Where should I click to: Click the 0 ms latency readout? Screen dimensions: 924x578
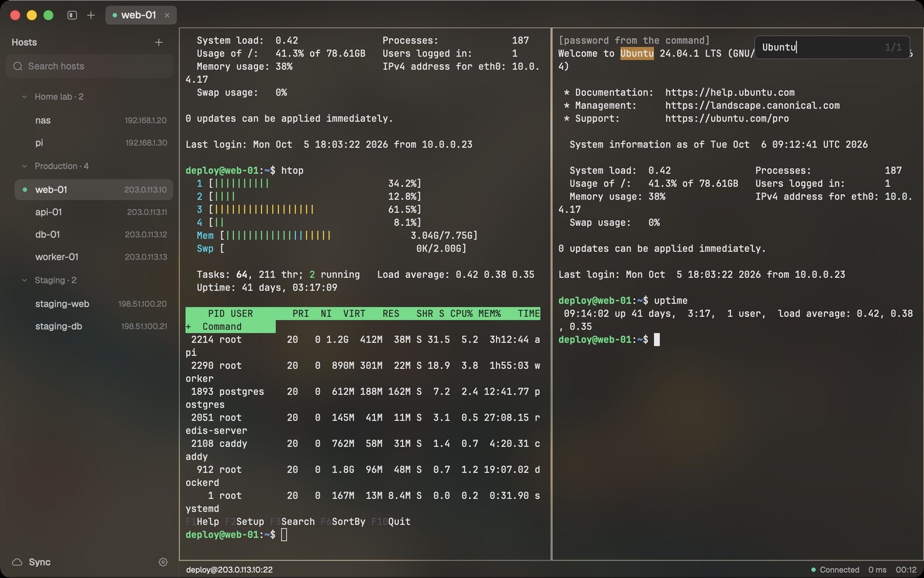pos(877,570)
